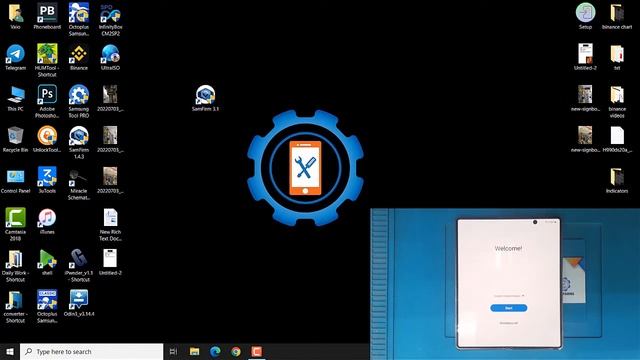
Task: Launch Adobe Photoshop shortcut
Action: (x=47, y=101)
